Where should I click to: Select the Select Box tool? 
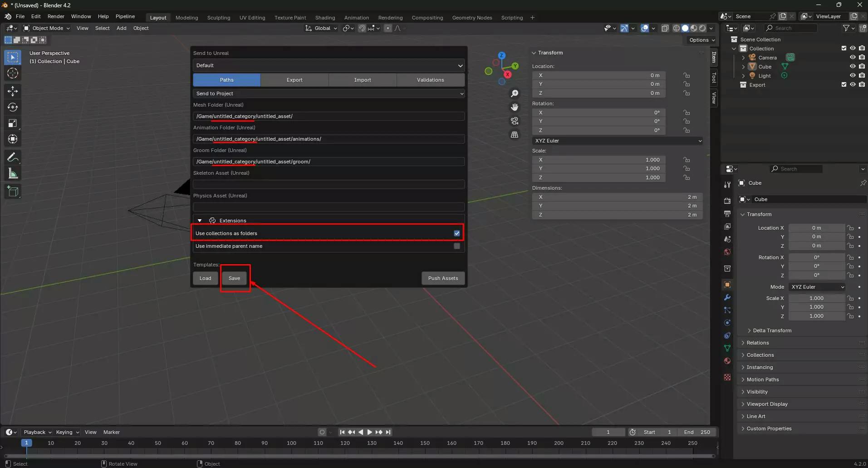pyautogui.click(x=13, y=57)
